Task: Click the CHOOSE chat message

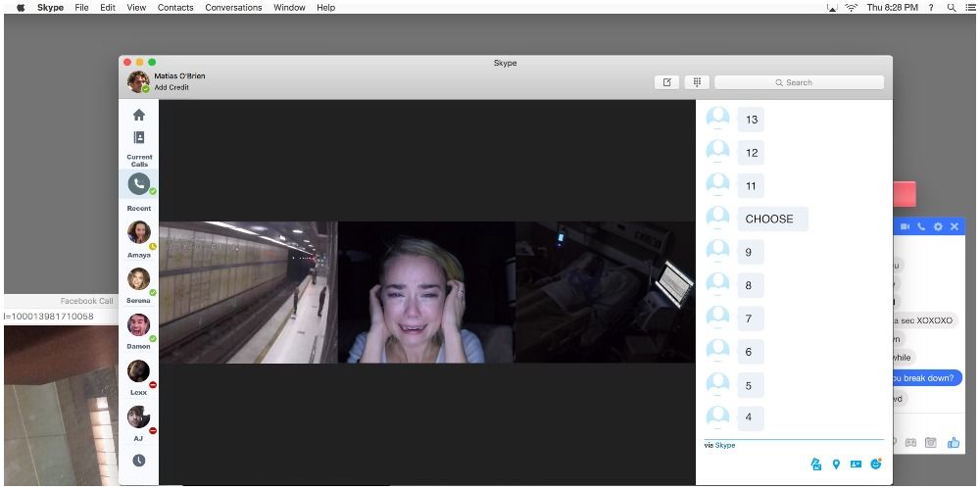Action: point(772,220)
